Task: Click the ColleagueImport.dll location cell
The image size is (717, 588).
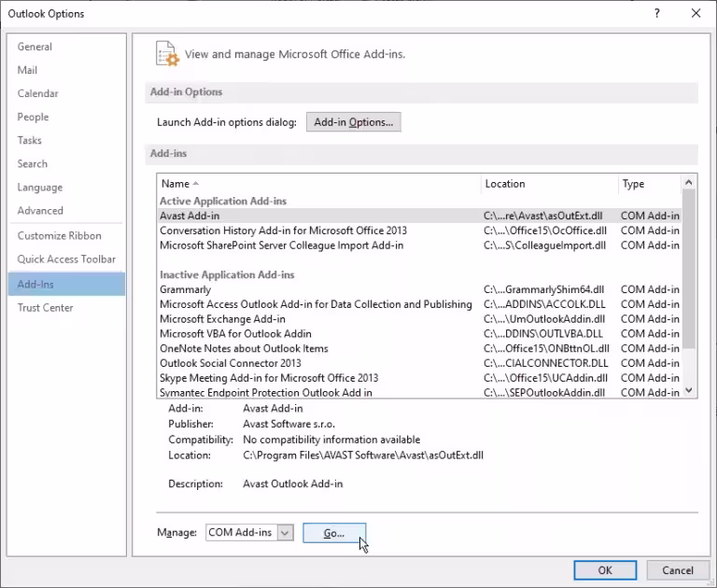Action: tap(544, 245)
